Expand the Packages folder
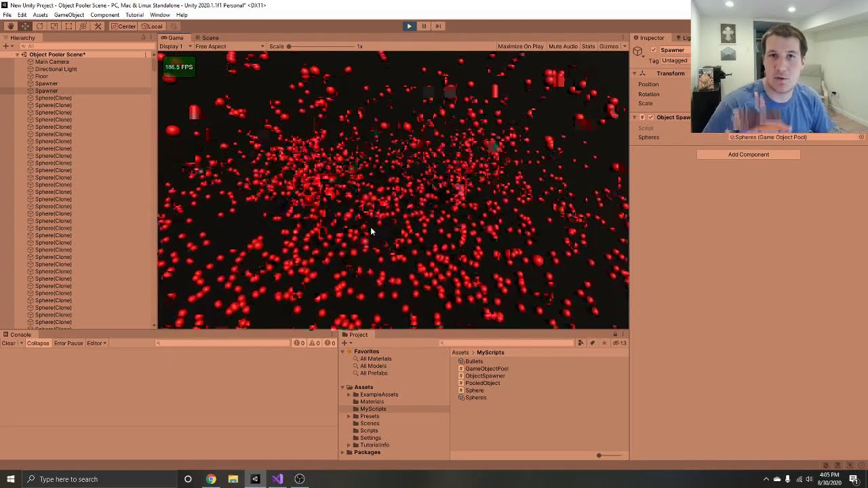The height and width of the screenshot is (488, 868). click(x=343, y=453)
